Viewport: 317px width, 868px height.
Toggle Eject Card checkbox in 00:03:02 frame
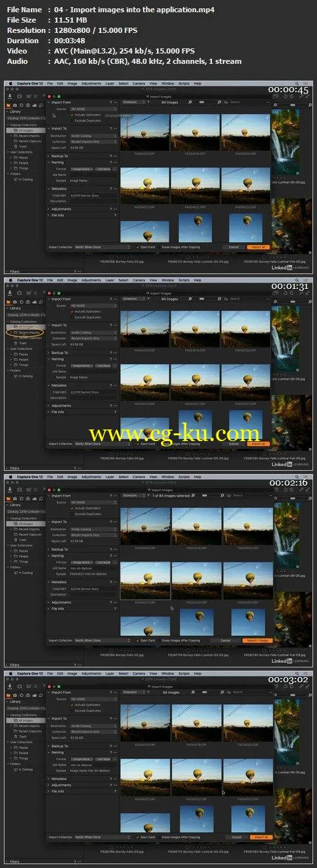(x=137, y=837)
